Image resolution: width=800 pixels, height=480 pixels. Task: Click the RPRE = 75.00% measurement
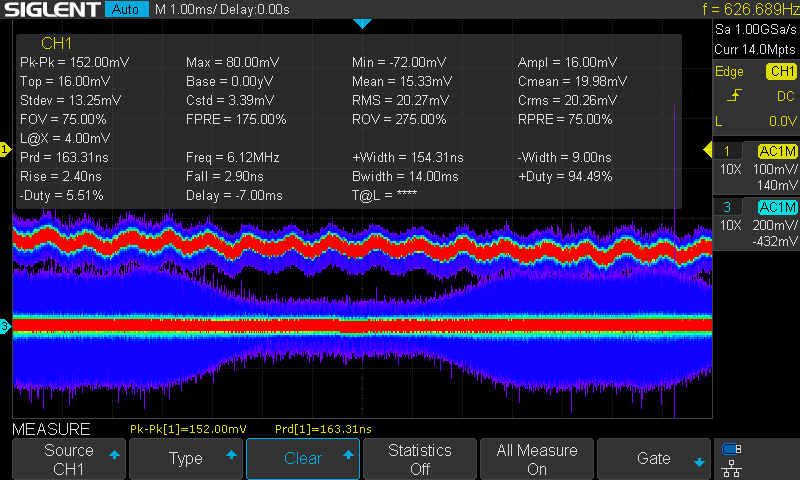[565, 119]
